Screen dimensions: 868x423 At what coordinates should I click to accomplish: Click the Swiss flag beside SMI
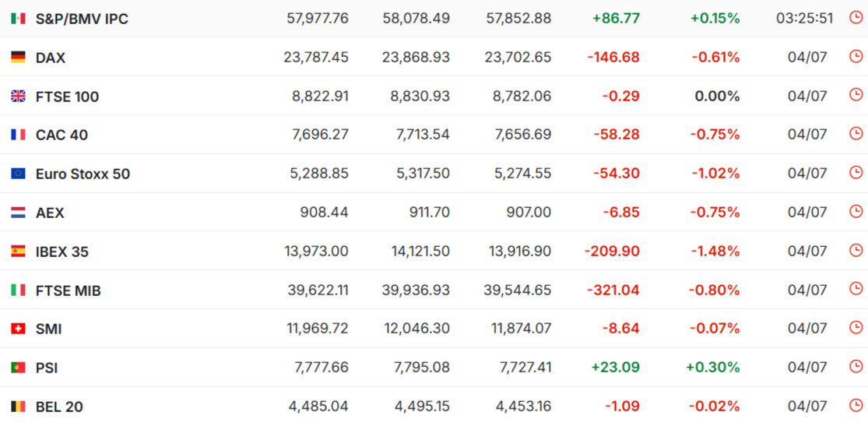pyautogui.click(x=18, y=329)
